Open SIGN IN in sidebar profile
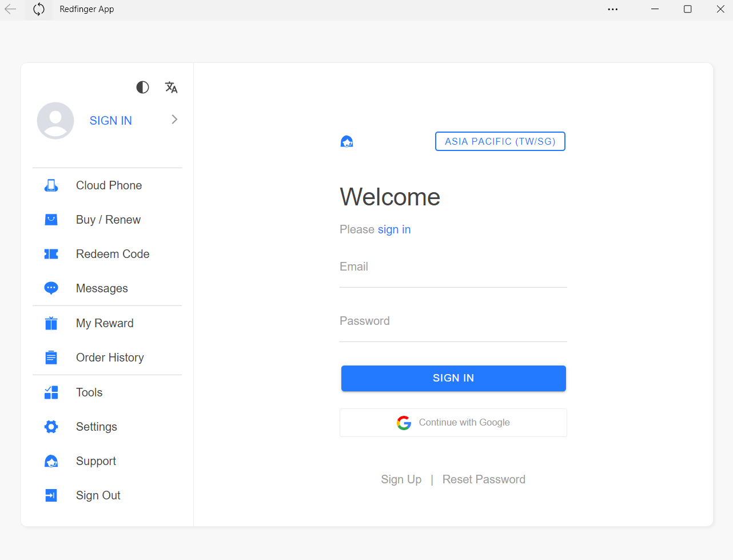This screenshot has height=560, width=733. click(111, 121)
